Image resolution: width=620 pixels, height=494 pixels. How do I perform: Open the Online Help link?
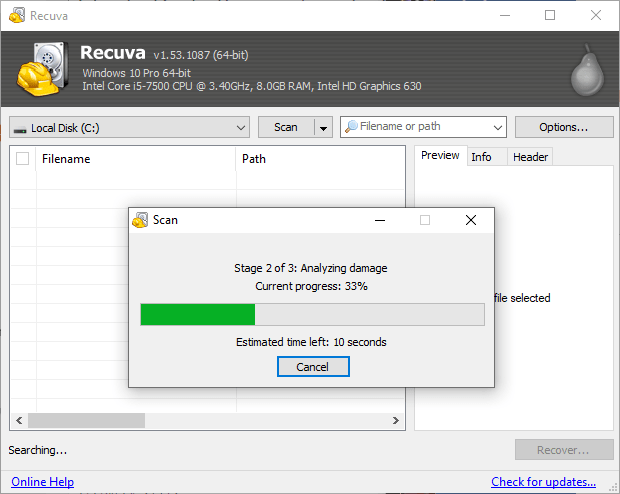pos(42,482)
